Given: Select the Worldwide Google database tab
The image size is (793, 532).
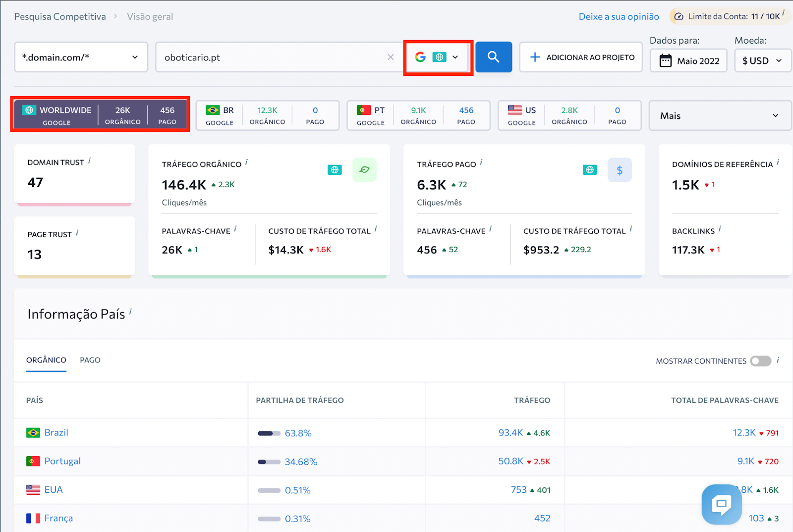Looking at the screenshot, I should click(x=100, y=114).
